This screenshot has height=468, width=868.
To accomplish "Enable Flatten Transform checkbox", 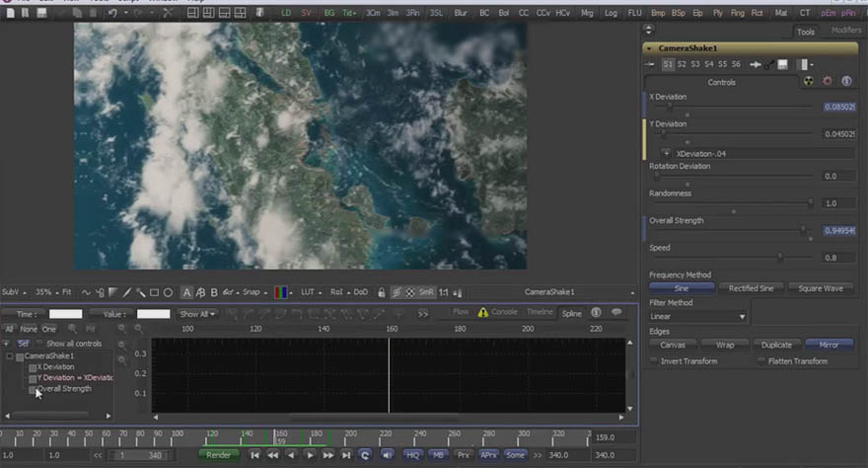I will [x=761, y=360].
